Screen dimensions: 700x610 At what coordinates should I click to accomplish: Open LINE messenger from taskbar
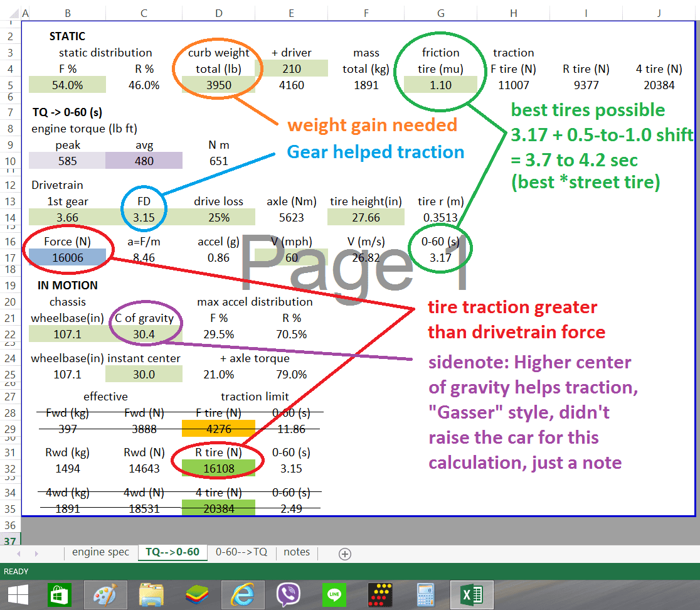[x=334, y=595]
